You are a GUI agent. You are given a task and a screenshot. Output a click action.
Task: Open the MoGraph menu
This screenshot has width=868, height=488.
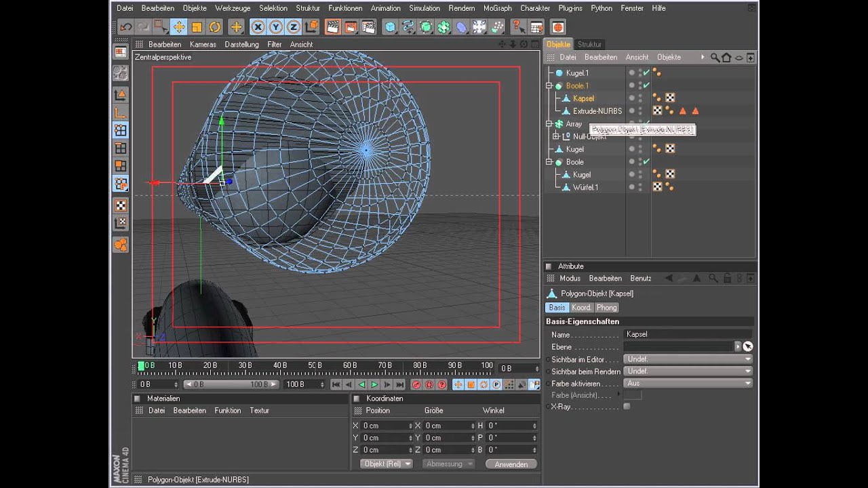[x=498, y=8]
